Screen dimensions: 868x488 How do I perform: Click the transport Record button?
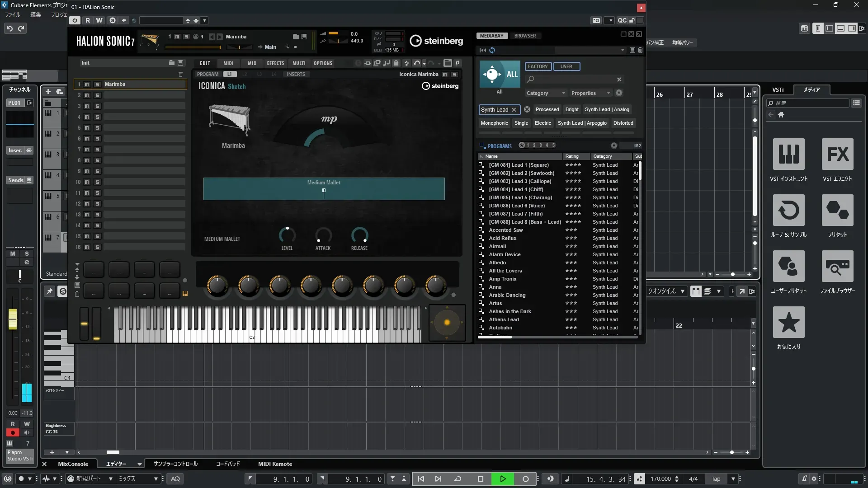pos(525,479)
